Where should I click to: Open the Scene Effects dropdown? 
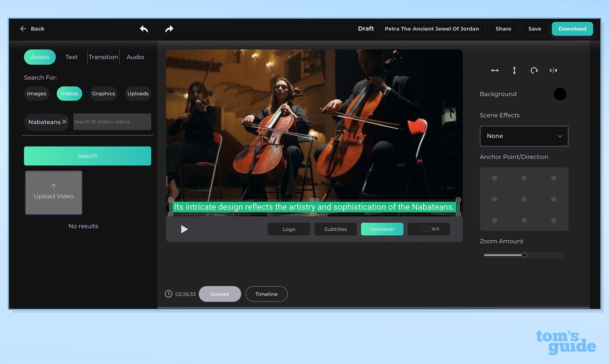pos(524,136)
